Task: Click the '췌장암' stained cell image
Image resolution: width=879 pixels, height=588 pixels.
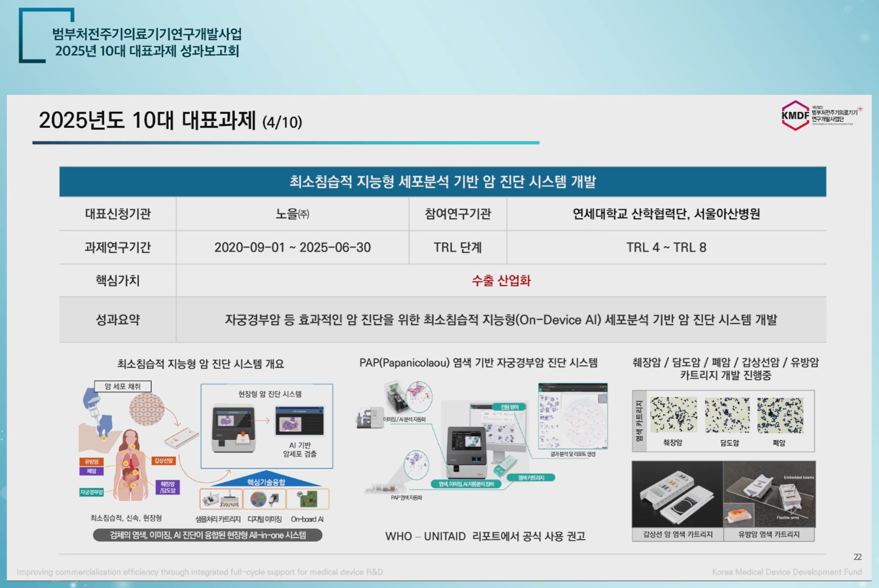Action: pyautogui.click(x=674, y=415)
